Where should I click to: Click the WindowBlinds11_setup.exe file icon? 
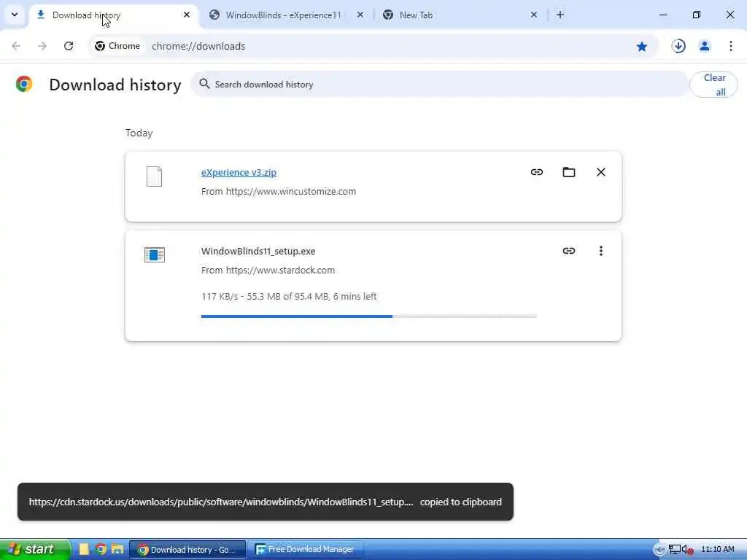coord(155,254)
